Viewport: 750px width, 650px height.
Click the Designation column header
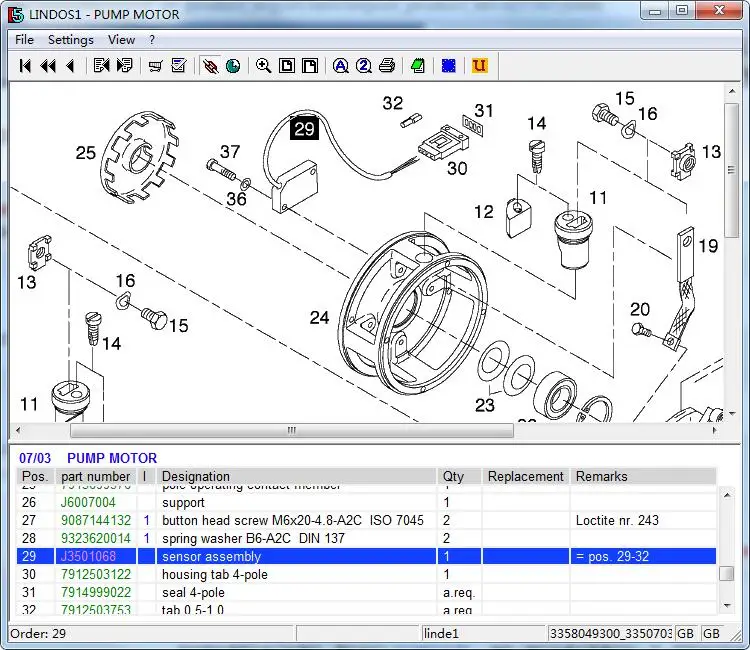click(297, 476)
